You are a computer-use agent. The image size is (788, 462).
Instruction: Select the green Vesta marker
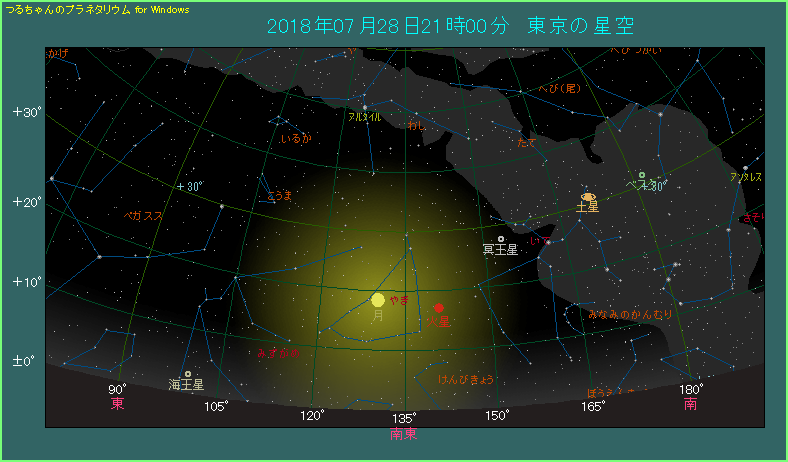(641, 175)
